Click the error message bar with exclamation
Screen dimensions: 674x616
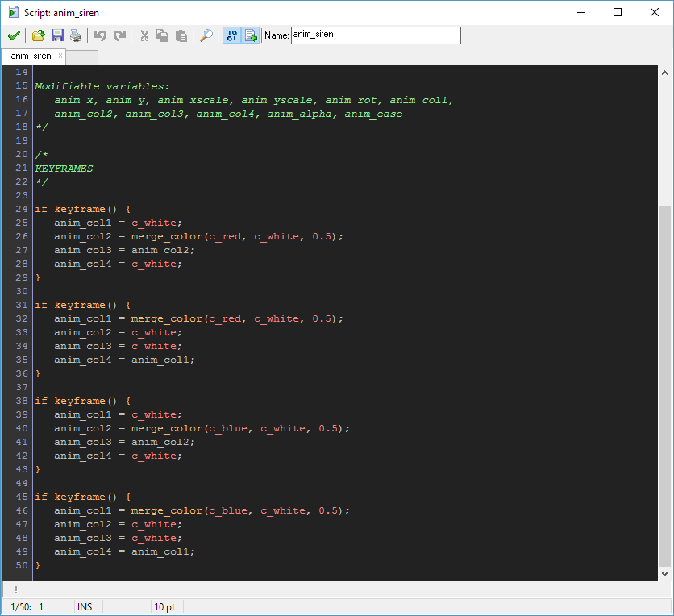tap(336, 589)
